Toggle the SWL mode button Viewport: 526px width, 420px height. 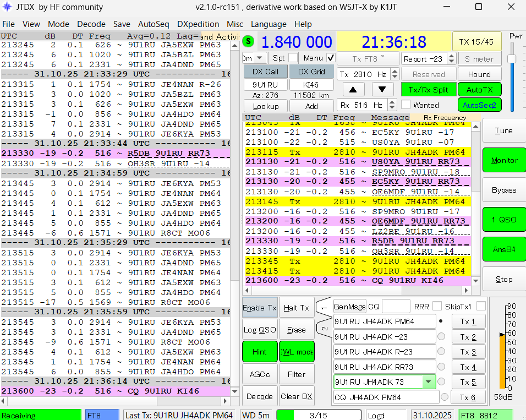[x=297, y=352]
